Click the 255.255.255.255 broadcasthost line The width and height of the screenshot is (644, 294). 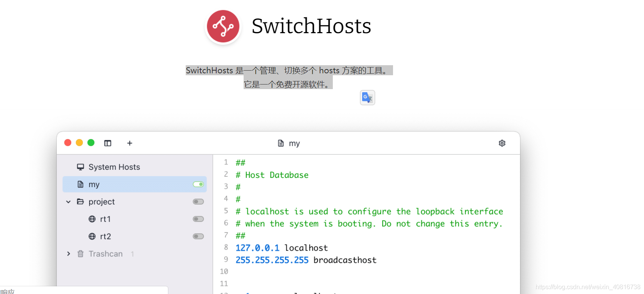click(x=306, y=260)
